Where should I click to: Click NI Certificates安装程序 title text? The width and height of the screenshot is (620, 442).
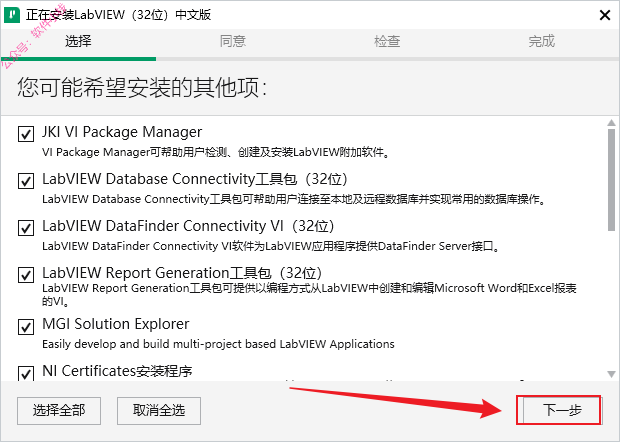pyautogui.click(x=117, y=371)
